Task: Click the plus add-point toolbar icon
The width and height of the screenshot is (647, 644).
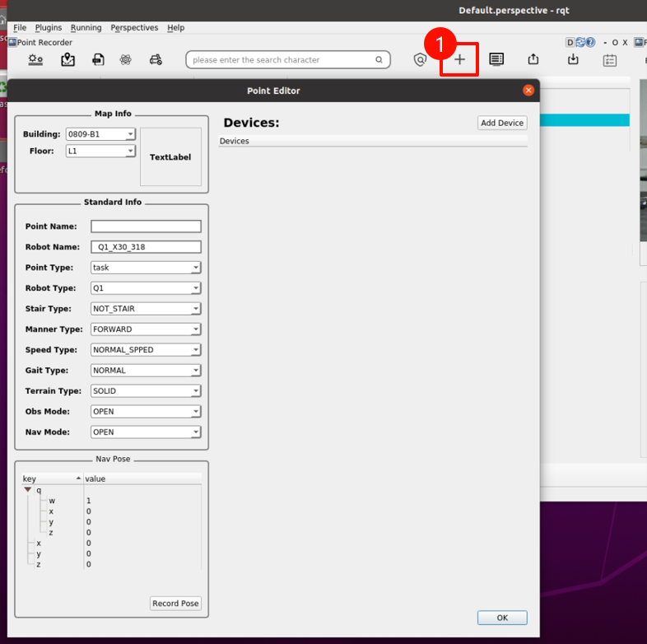Action: pyautogui.click(x=459, y=59)
